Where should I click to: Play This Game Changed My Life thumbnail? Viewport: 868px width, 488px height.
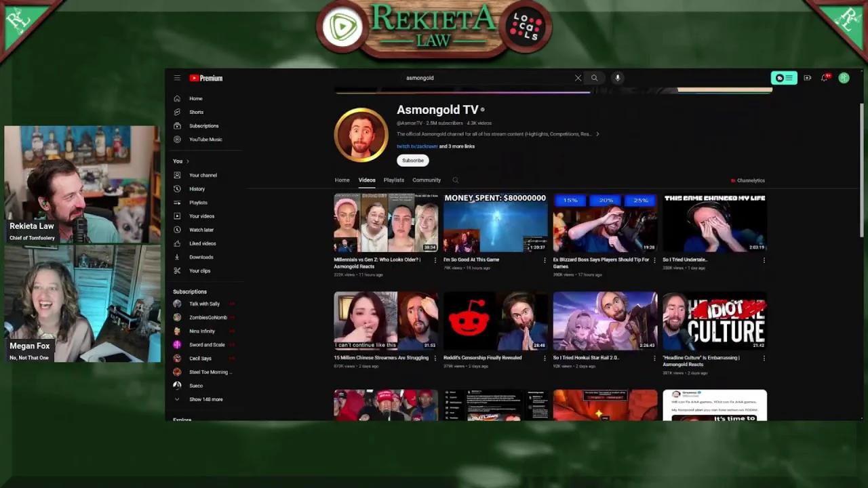click(x=715, y=223)
